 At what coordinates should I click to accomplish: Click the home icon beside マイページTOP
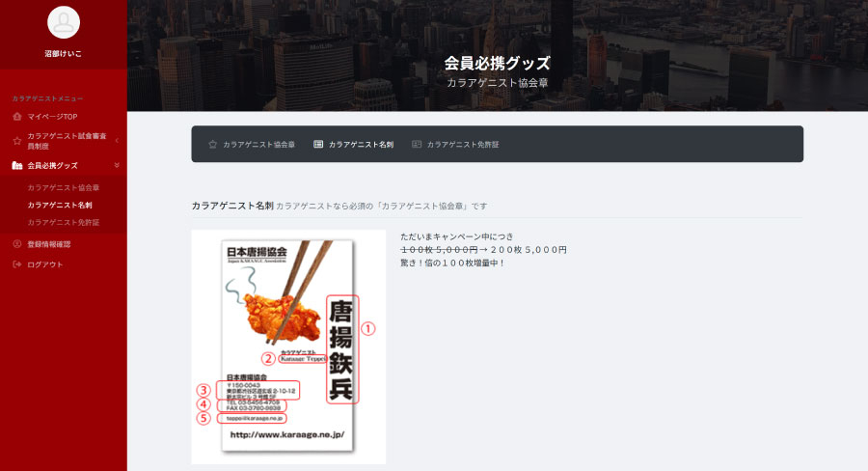[17, 117]
